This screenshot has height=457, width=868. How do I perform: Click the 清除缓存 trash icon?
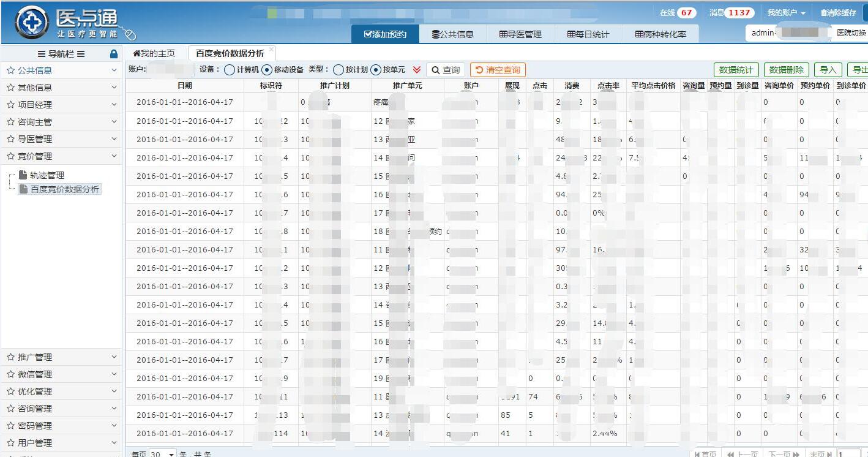point(824,13)
